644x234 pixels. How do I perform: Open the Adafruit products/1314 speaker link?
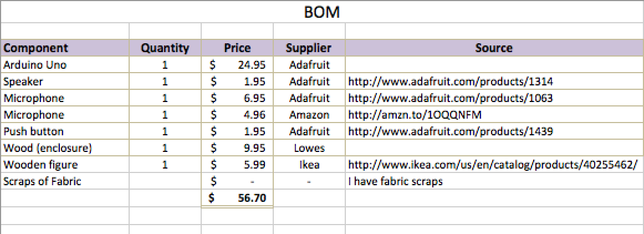450,82
